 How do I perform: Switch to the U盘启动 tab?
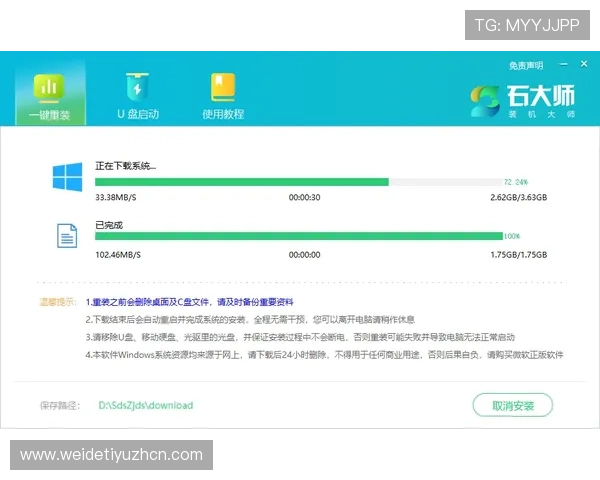point(138,96)
